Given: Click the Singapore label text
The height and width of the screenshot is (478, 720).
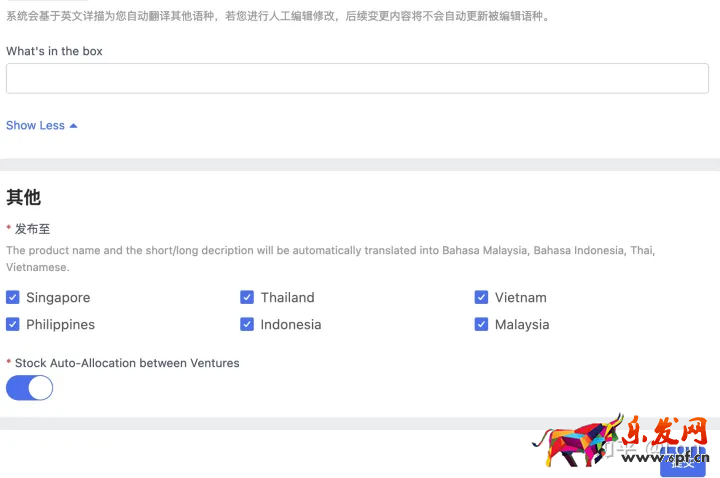Looking at the screenshot, I should [58, 297].
